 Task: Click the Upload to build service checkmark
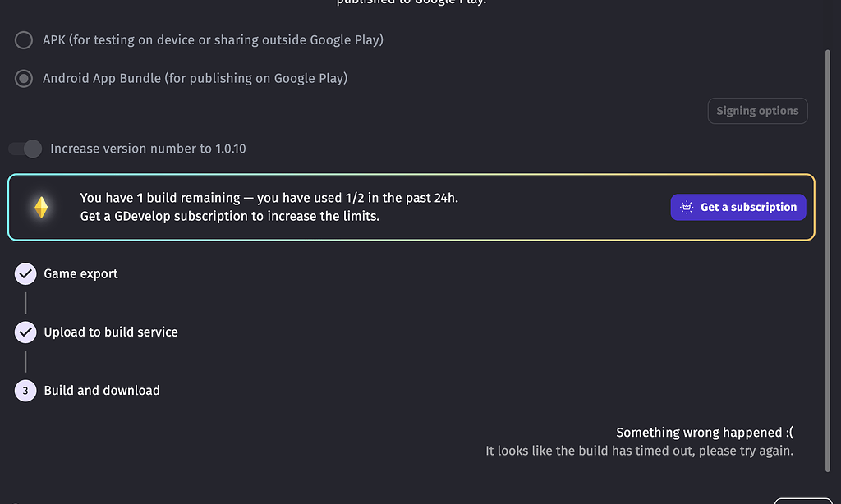[25, 332]
